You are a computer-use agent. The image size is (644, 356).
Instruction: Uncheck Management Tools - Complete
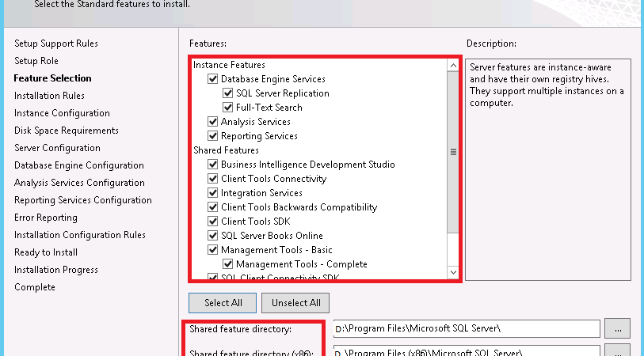[227, 264]
